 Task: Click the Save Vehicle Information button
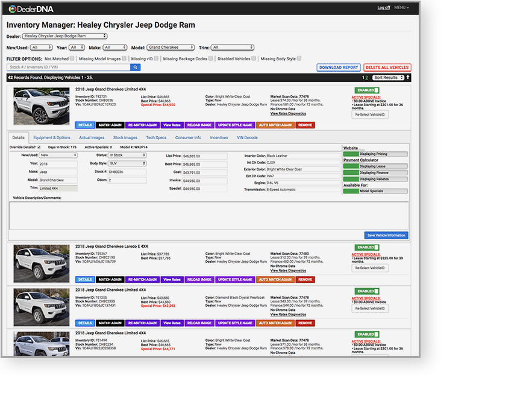tap(386, 236)
